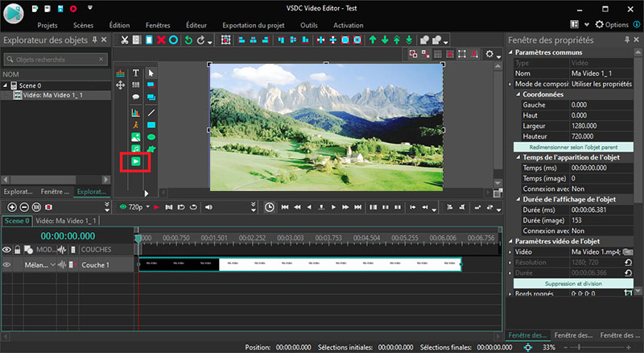Click the Add image object icon
The width and height of the screenshot is (644, 353).
[135, 137]
